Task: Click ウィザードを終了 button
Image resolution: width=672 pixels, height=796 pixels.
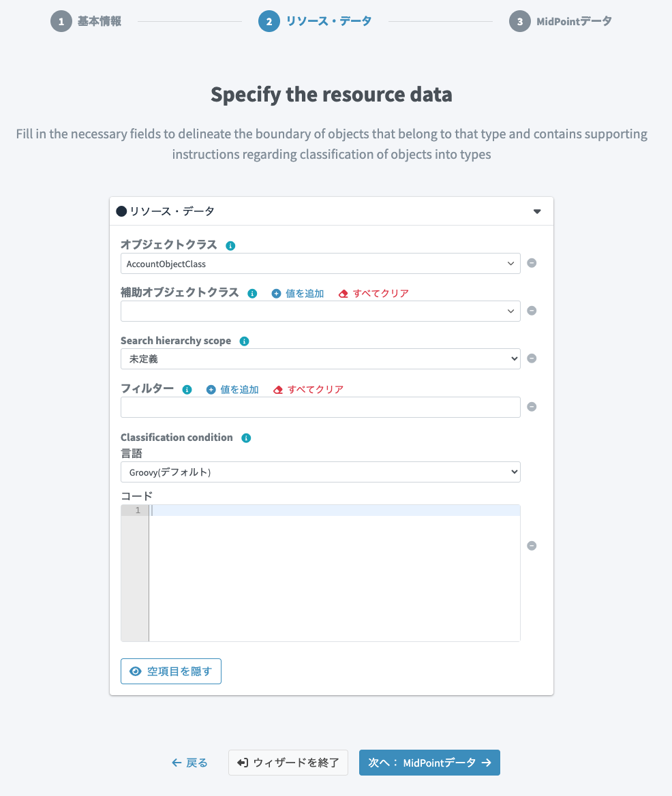Action: [288, 763]
